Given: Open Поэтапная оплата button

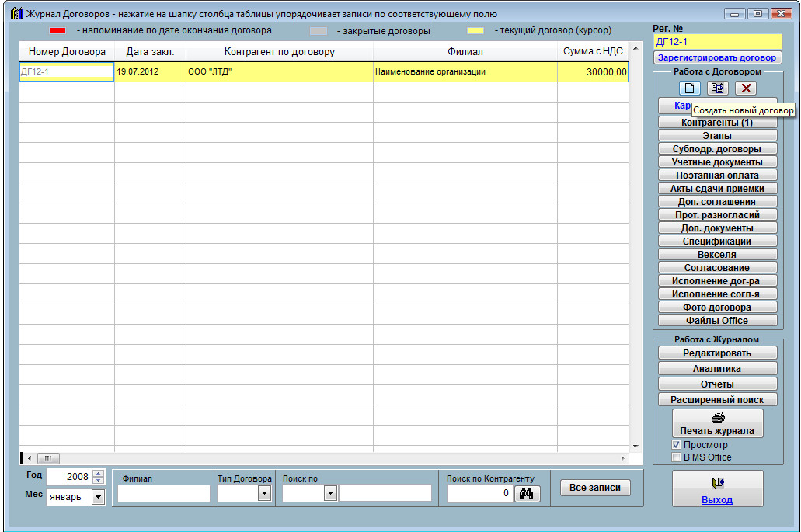Looking at the screenshot, I should [717, 176].
